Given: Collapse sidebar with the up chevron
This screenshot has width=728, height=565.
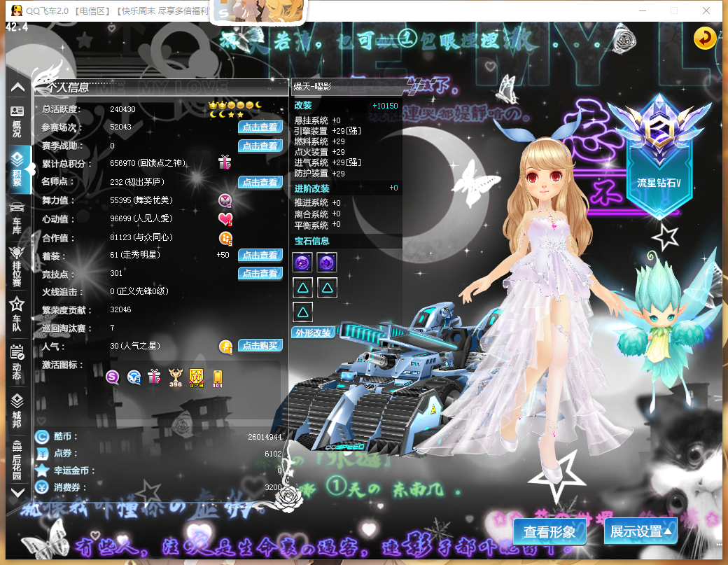Looking at the screenshot, I should (x=17, y=88).
